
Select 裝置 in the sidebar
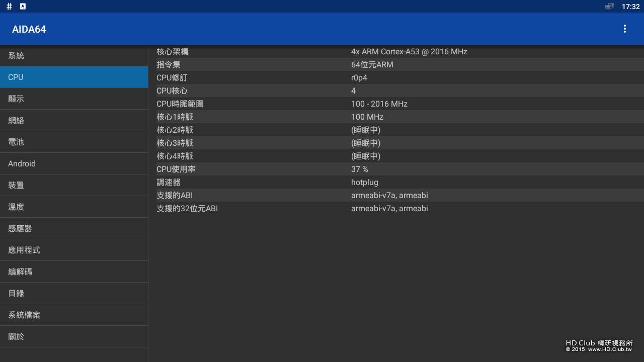tap(74, 185)
